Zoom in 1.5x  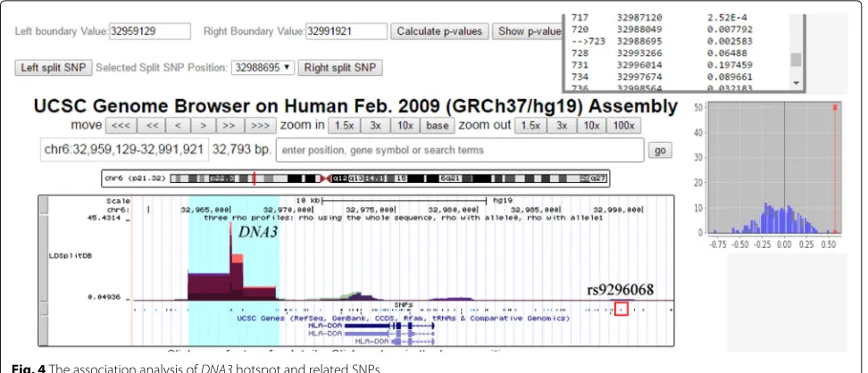(345, 126)
